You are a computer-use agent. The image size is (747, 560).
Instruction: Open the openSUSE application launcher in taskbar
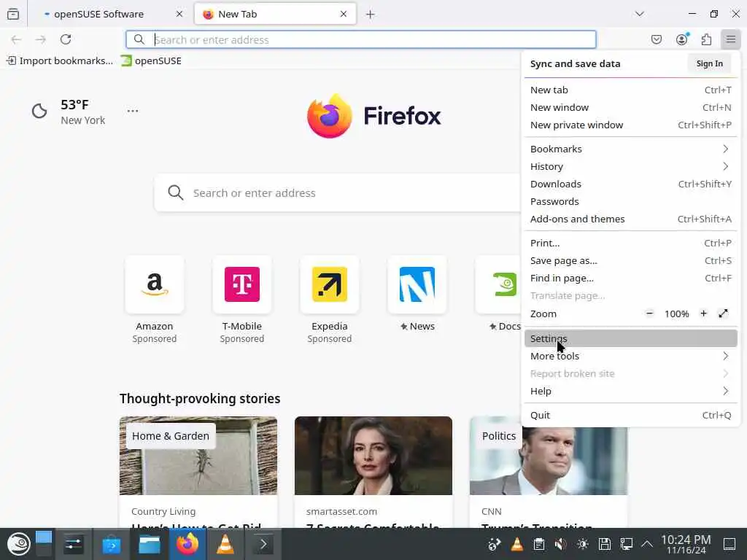18,544
